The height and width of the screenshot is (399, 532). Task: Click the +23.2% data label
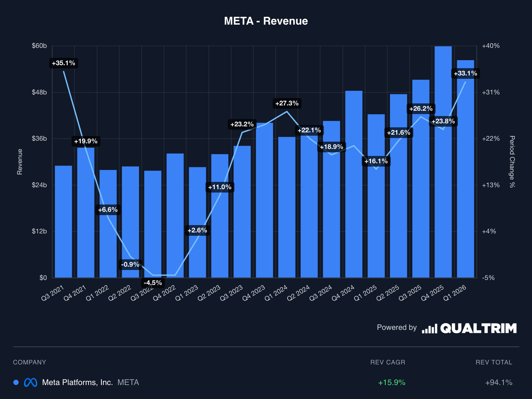(x=242, y=124)
